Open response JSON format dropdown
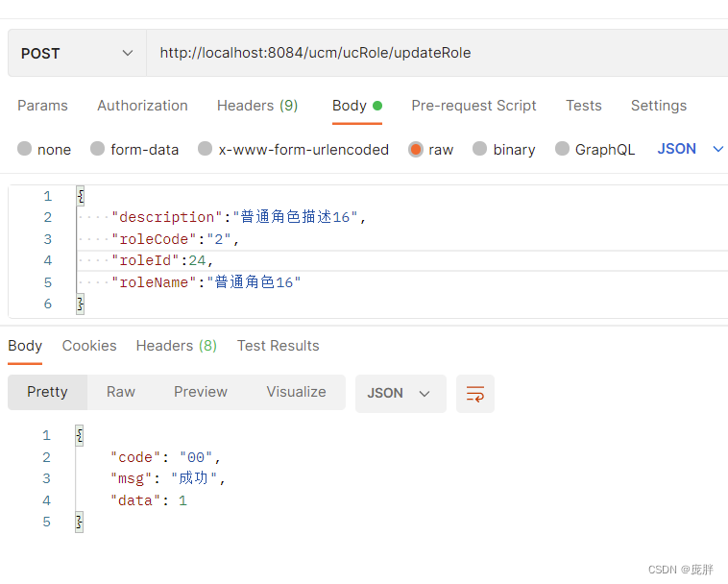 (x=400, y=394)
